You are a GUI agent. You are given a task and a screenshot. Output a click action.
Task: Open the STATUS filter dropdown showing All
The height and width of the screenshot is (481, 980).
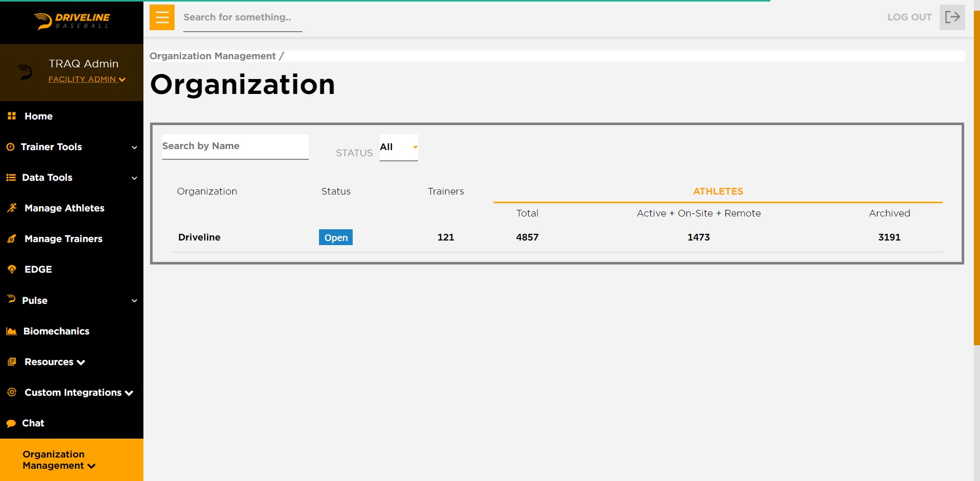click(x=399, y=148)
